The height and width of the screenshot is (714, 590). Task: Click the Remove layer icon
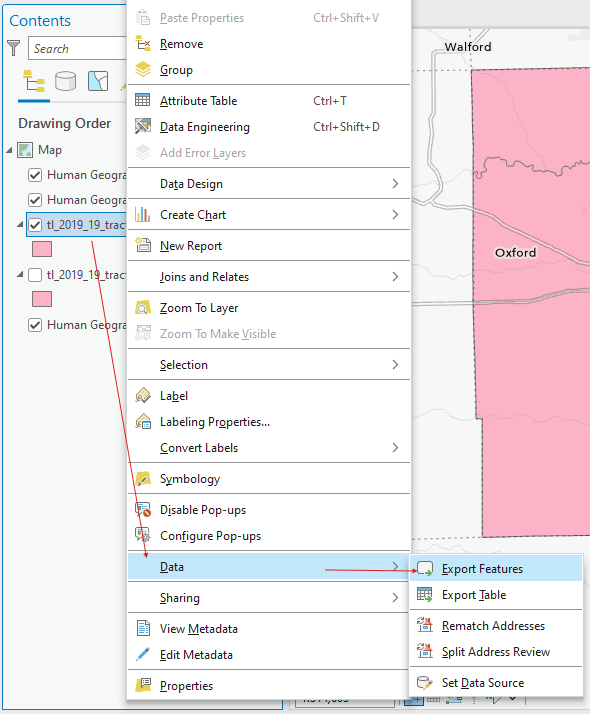[143, 44]
